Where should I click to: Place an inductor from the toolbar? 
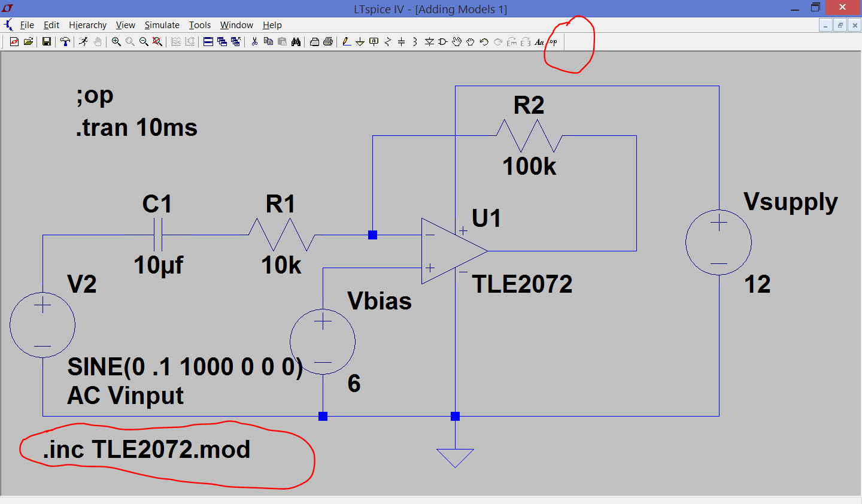click(x=415, y=42)
